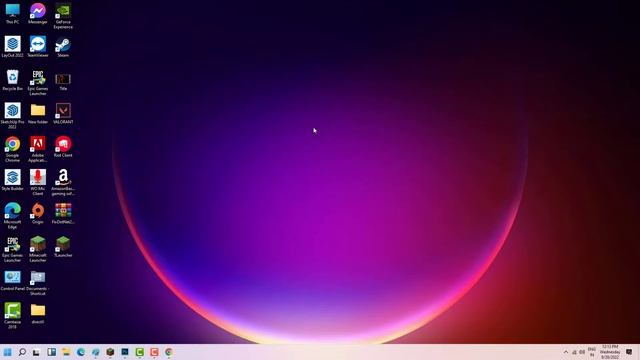Select Epic Games Launcher beside Recycle Bin

(x=38, y=82)
